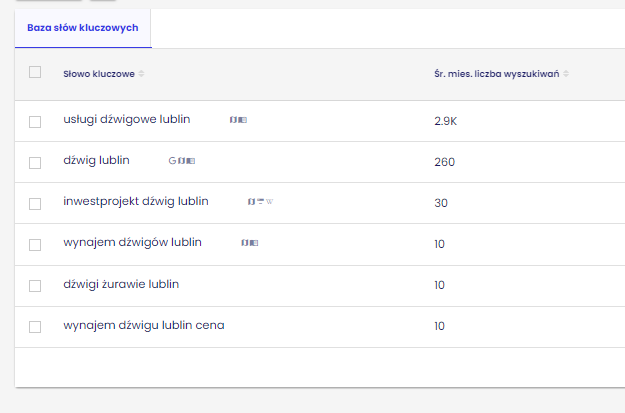Click the news-card icon beside usługi dźwigowe lublin
The image size is (625, 413).
[242, 120]
